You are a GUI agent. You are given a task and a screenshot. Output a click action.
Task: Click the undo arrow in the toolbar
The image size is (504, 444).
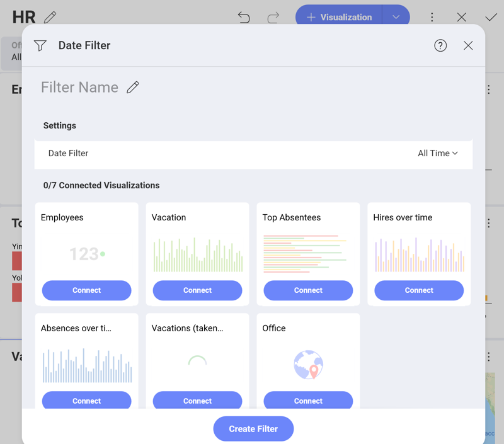(x=244, y=17)
